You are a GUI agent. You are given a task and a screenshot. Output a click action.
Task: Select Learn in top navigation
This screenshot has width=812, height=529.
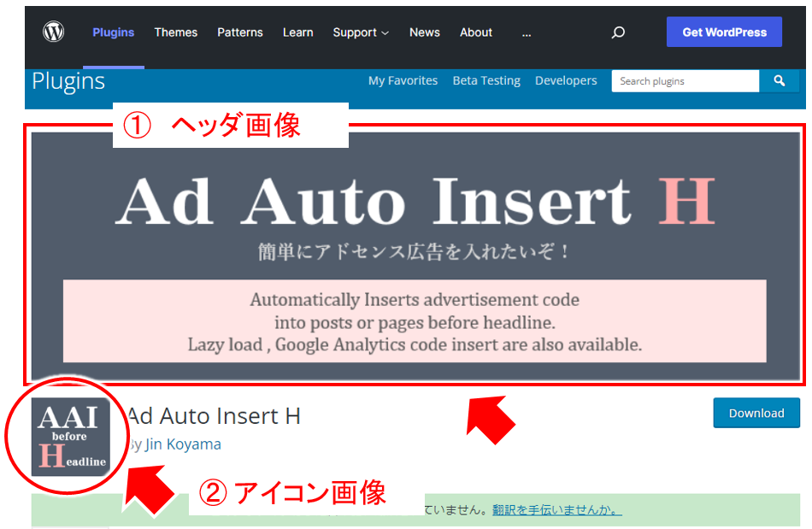pyautogui.click(x=297, y=32)
